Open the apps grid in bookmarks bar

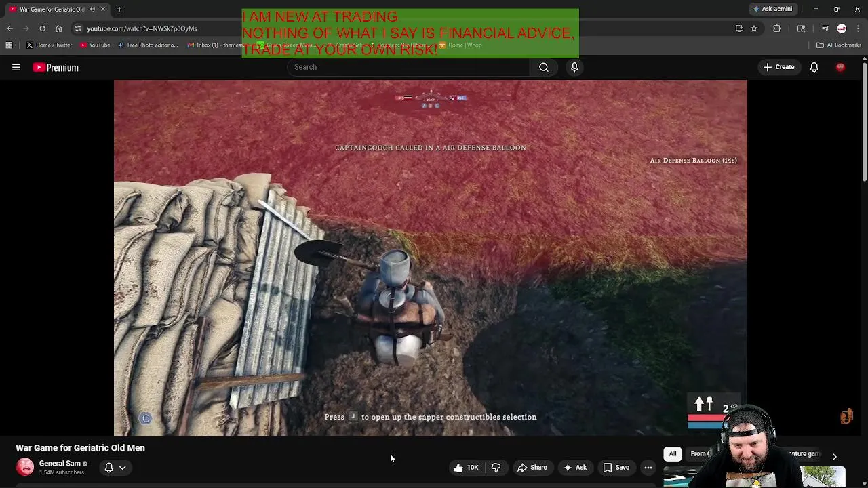tap(9, 45)
